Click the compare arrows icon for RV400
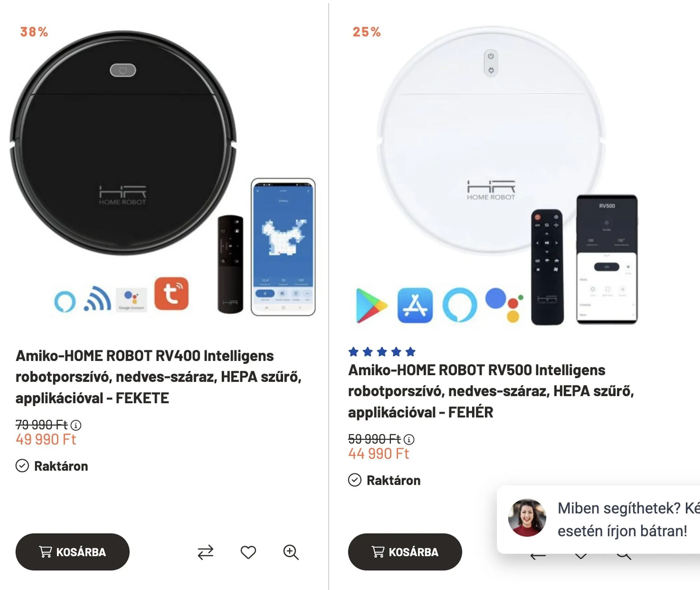This screenshot has height=590, width=700. point(206,552)
